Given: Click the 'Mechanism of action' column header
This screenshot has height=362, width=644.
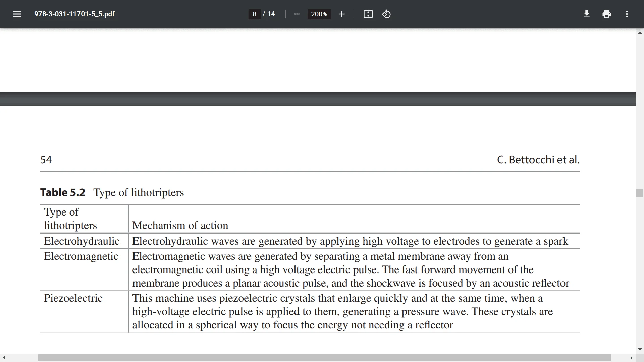Looking at the screenshot, I should pos(180,225).
